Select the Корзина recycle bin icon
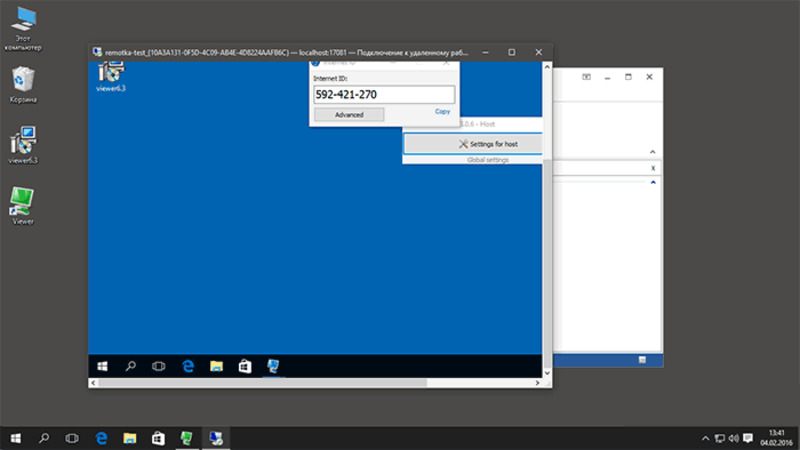This screenshot has height=450, width=800. [x=23, y=85]
